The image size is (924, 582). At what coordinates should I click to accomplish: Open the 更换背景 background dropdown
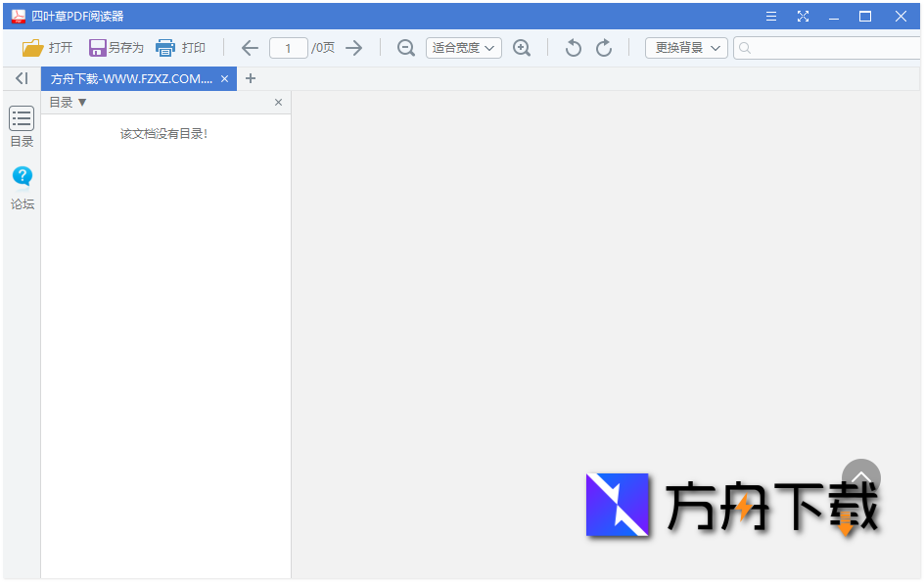[x=685, y=47]
